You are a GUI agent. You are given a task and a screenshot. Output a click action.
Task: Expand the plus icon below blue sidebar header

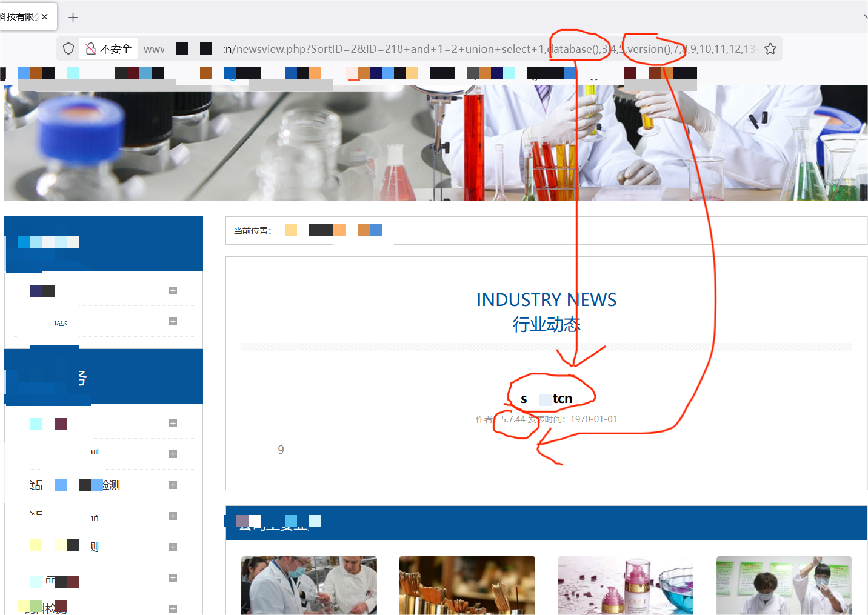click(173, 423)
